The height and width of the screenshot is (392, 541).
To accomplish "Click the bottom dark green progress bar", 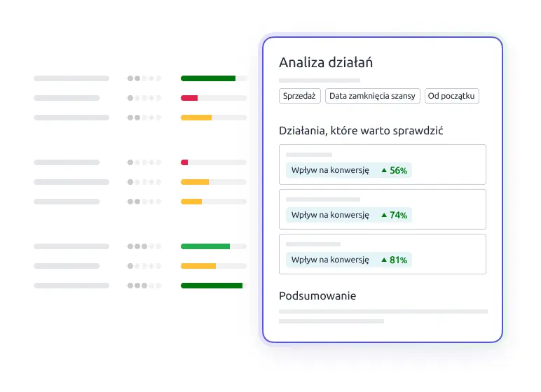I will 212,286.
